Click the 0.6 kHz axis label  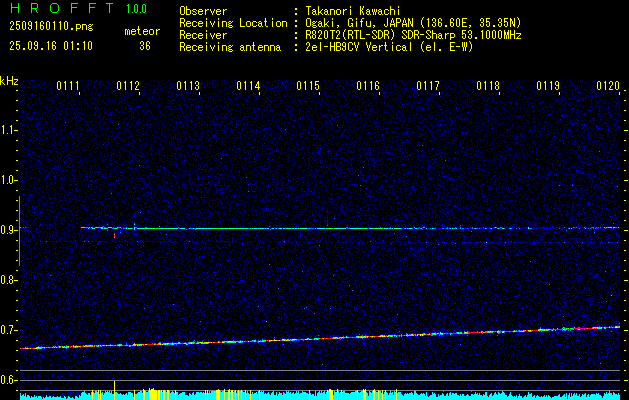pos(8,380)
